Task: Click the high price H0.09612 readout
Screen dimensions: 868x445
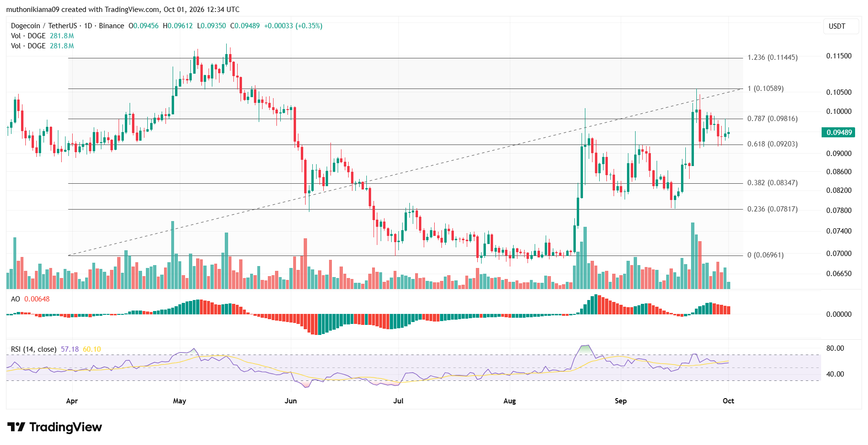Action: (x=178, y=26)
